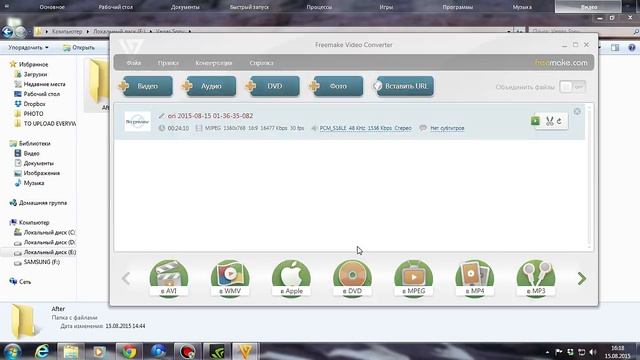
Task: Open Google Chrome from taskbar
Action: tap(129, 351)
